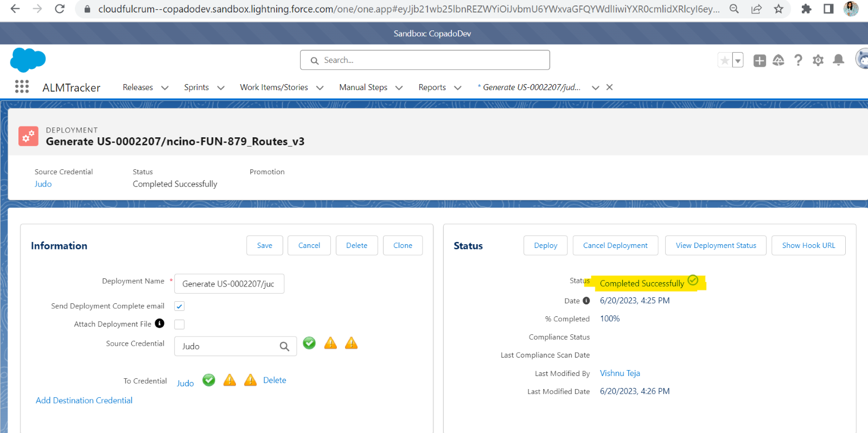Expand the Sprints tab dropdown
868x433 pixels.
(x=221, y=88)
